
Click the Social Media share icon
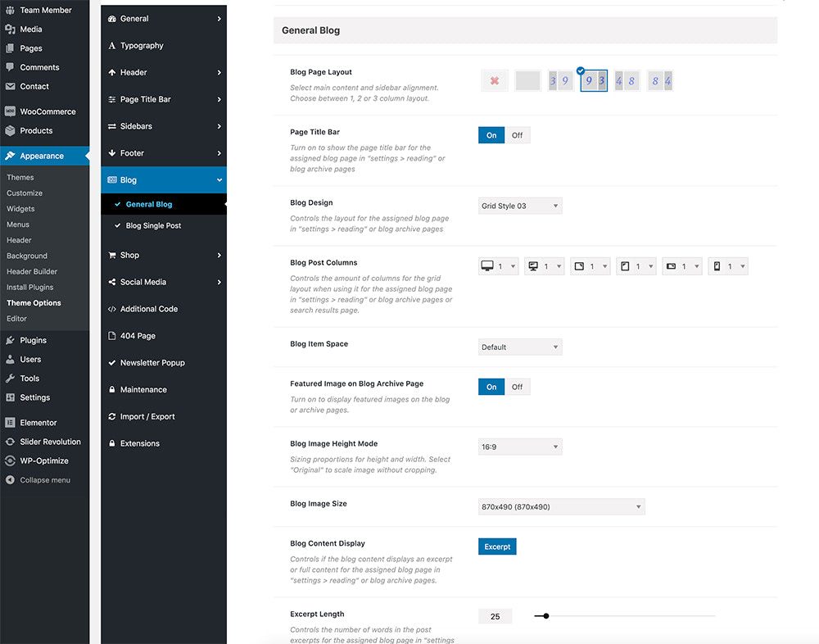(x=112, y=282)
